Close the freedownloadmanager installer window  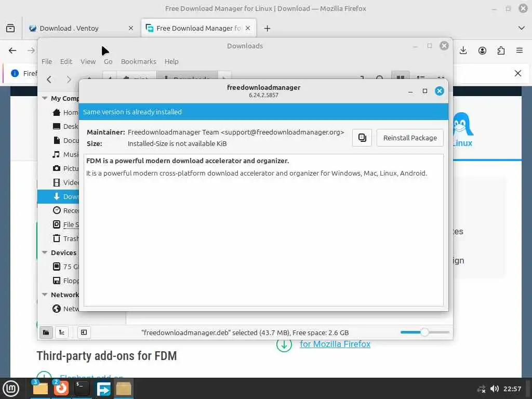(x=440, y=91)
